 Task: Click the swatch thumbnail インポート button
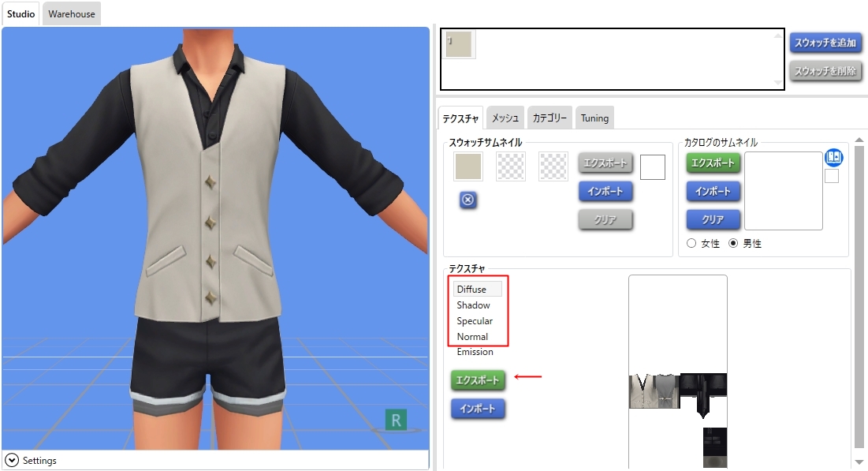point(605,191)
